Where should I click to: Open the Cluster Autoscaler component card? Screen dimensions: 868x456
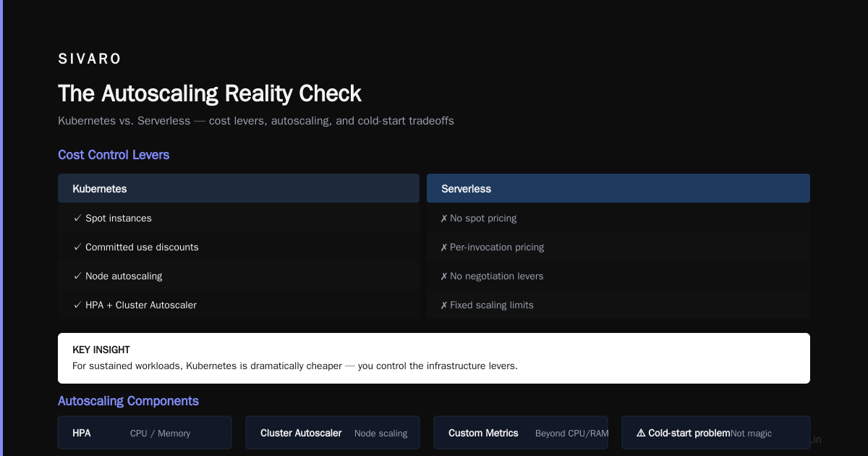(333, 433)
